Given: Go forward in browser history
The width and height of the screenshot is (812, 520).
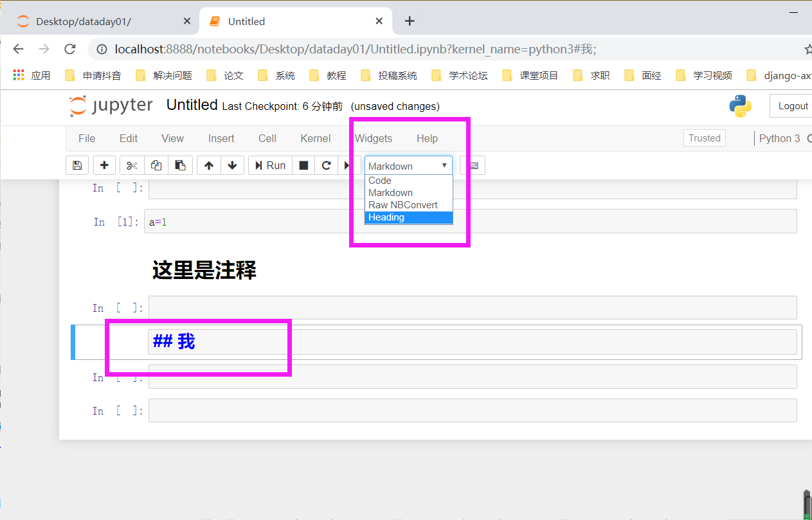Looking at the screenshot, I should (44, 49).
